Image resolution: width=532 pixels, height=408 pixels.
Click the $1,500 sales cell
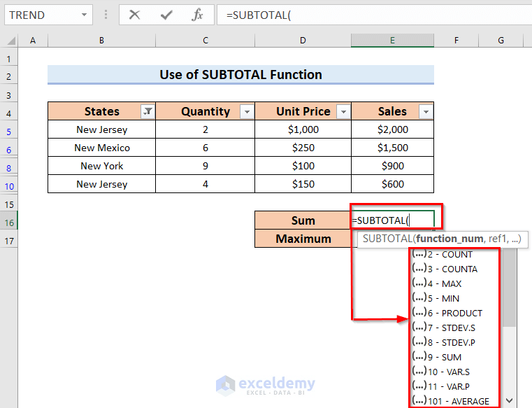point(393,148)
